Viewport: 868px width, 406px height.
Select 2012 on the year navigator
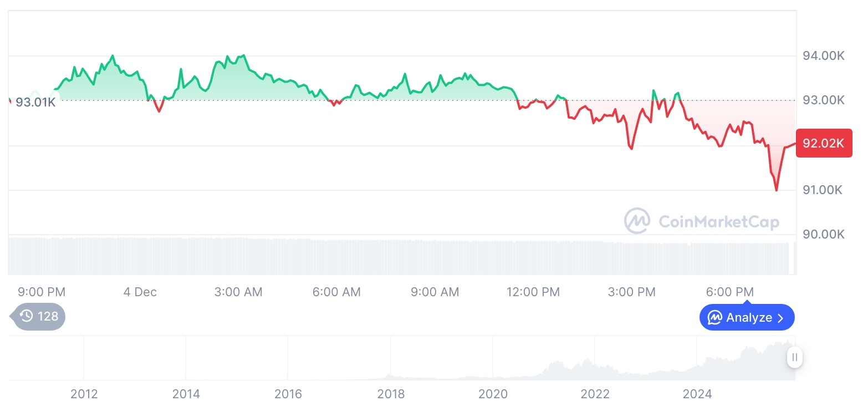84,394
